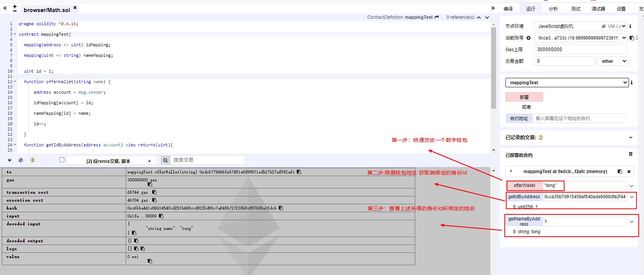
Task: Toggle the listen on network checkbox
Action: pos(62,160)
